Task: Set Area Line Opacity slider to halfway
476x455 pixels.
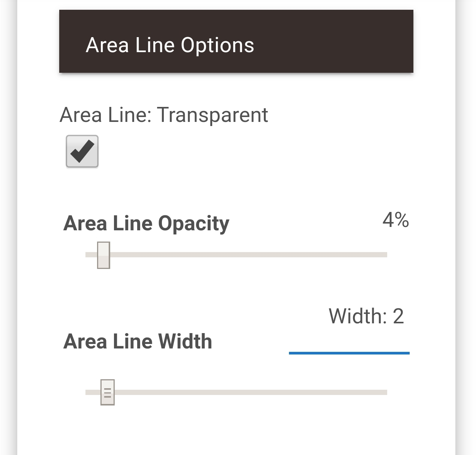Action: point(236,255)
